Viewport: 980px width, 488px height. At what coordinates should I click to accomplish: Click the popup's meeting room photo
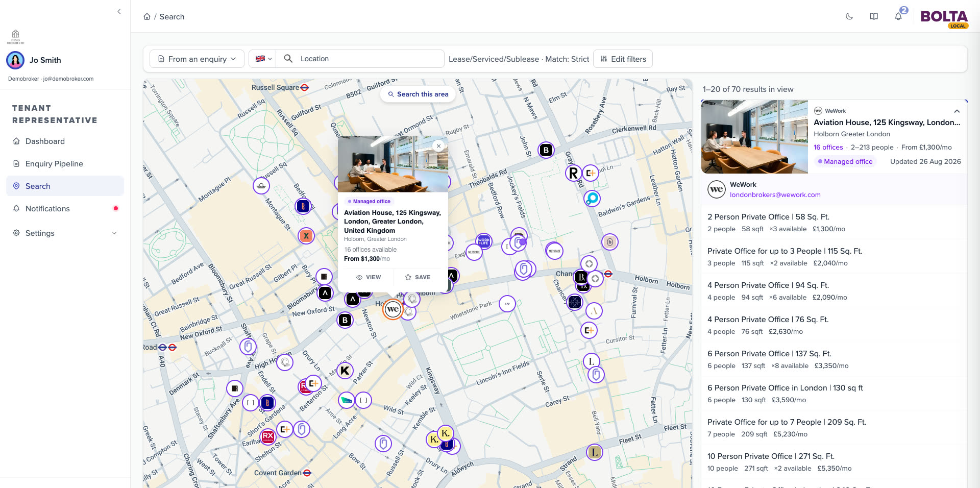[x=393, y=164]
